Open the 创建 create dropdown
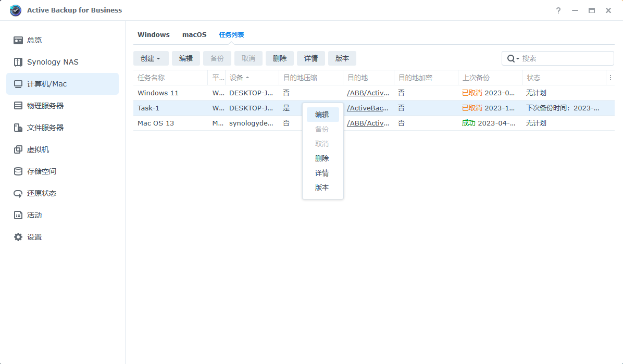 [151, 58]
